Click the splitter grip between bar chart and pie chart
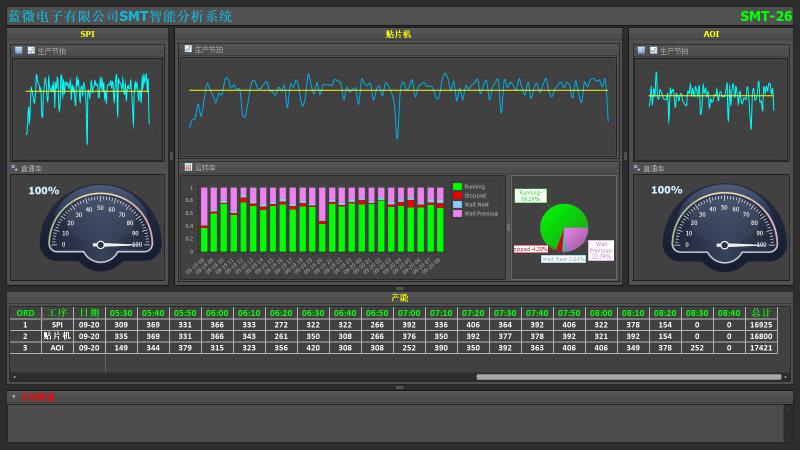 [x=508, y=228]
